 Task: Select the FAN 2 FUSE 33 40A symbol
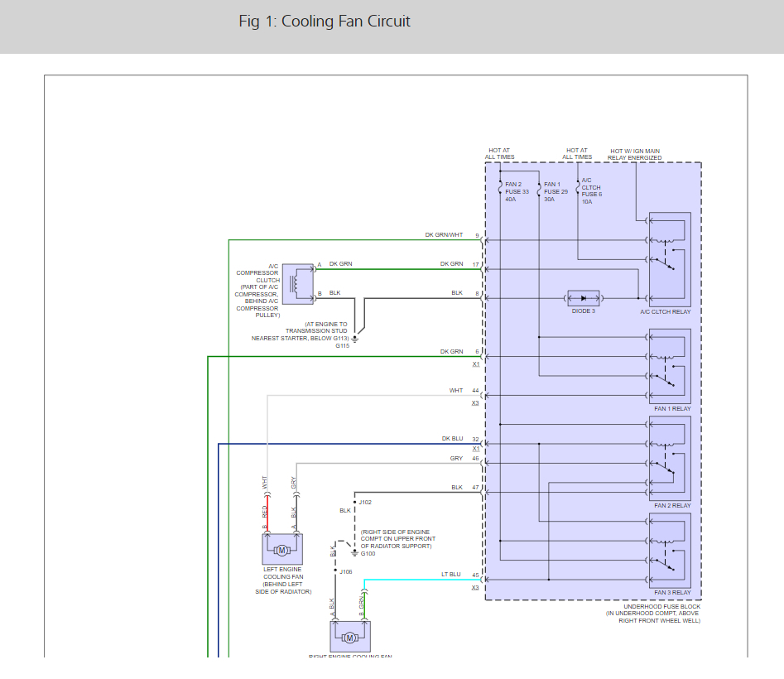[x=500, y=188]
